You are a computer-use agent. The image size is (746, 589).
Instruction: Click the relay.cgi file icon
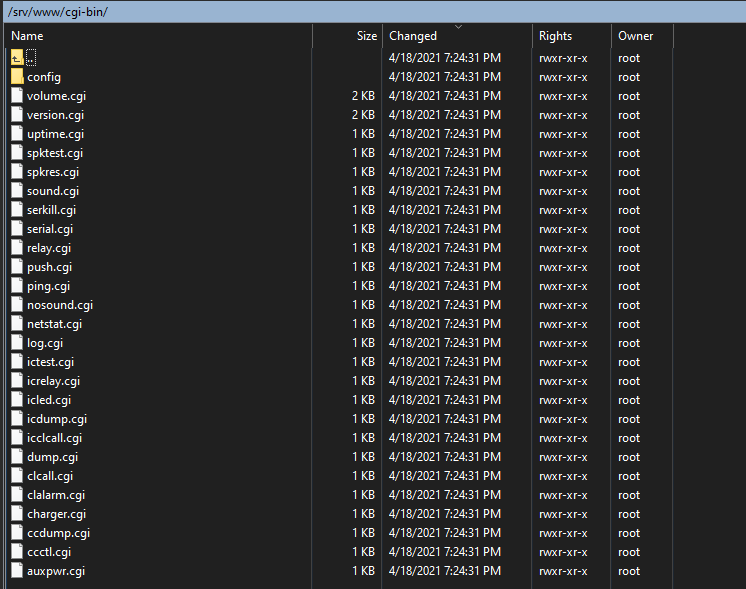pyautogui.click(x=17, y=248)
